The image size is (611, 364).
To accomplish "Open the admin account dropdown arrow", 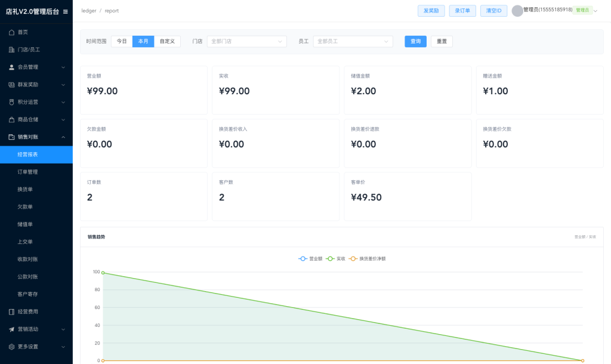I will coord(595,11).
